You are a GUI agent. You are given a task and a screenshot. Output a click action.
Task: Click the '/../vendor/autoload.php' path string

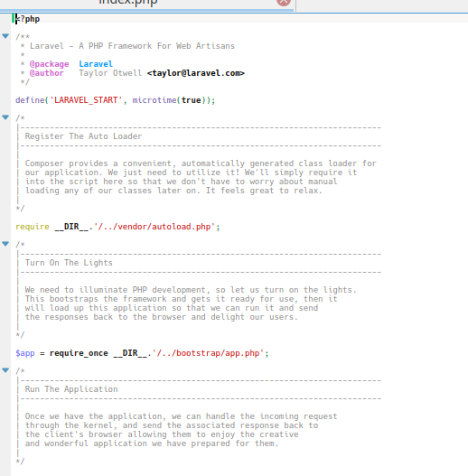click(154, 227)
